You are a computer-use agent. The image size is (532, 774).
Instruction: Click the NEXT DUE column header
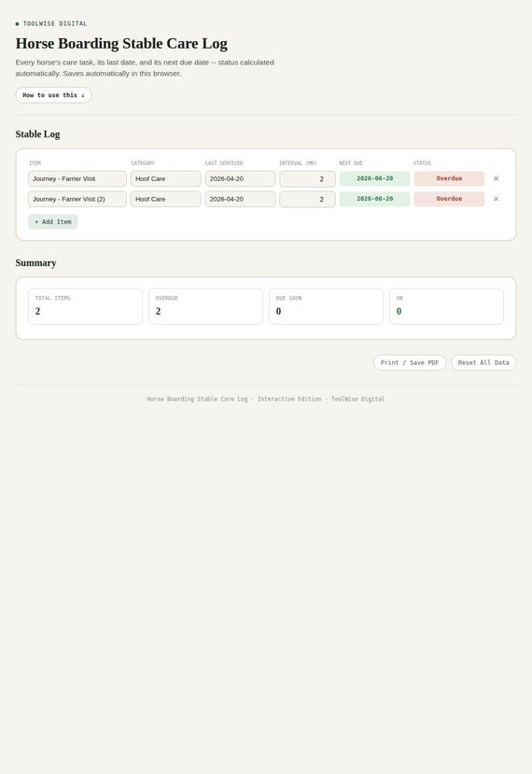point(351,162)
